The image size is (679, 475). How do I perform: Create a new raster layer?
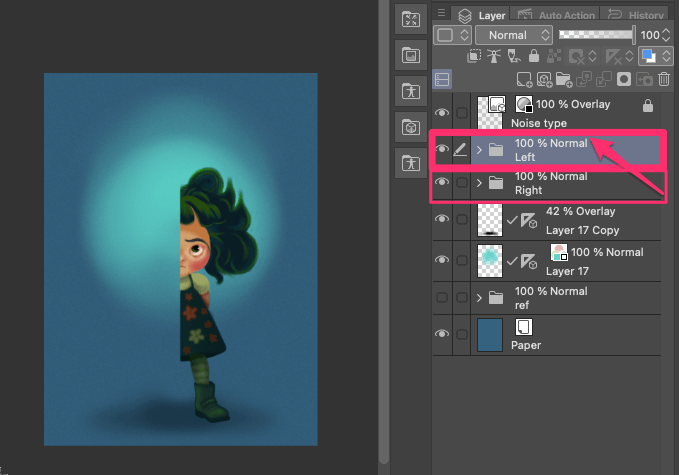524,80
